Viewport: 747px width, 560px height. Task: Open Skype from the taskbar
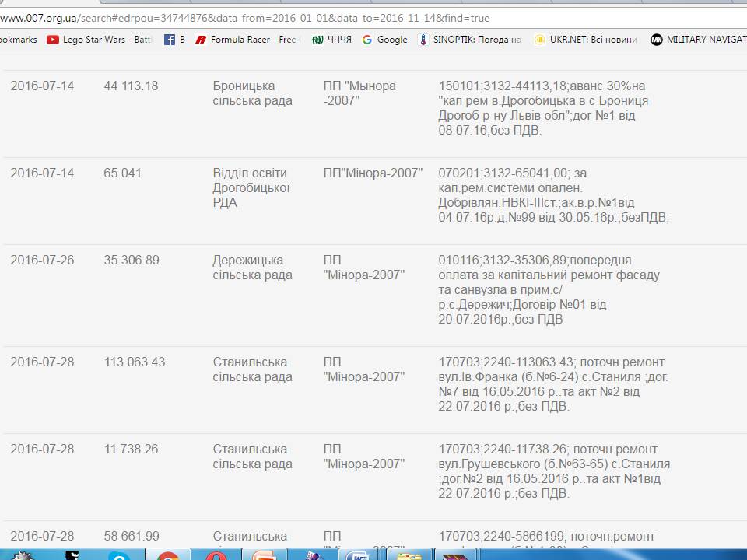click(x=118, y=554)
